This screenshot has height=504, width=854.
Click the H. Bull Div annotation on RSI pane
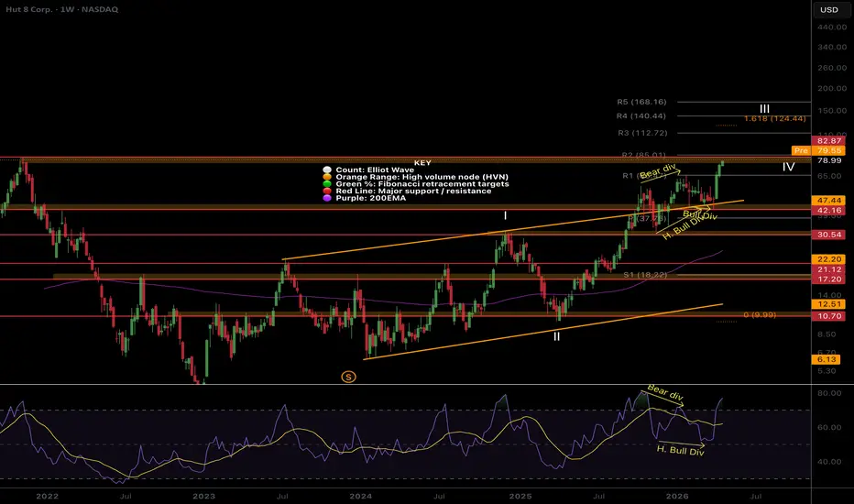[x=680, y=451]
